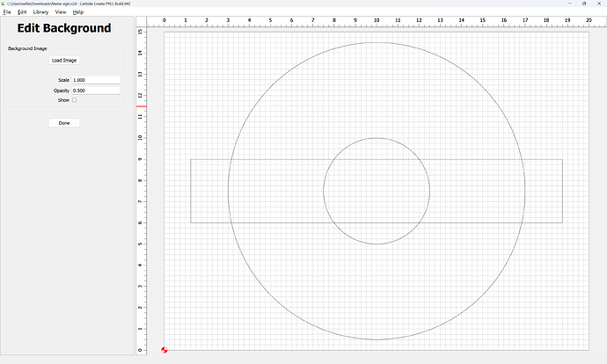Viewport: 607px width, 364px height.
Task: Select the small inner circle outline
Action: coord(377,138)
